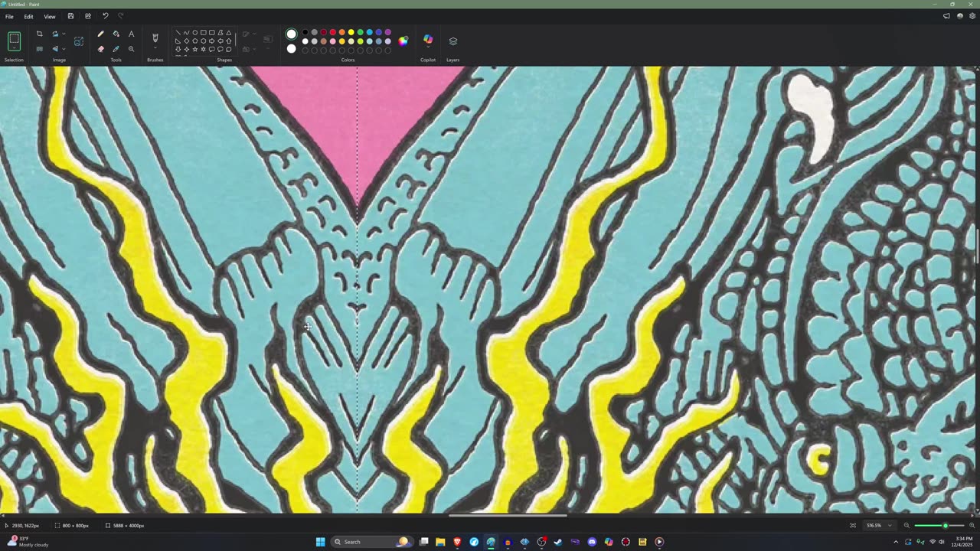Open the weather widget

[29, 542]
